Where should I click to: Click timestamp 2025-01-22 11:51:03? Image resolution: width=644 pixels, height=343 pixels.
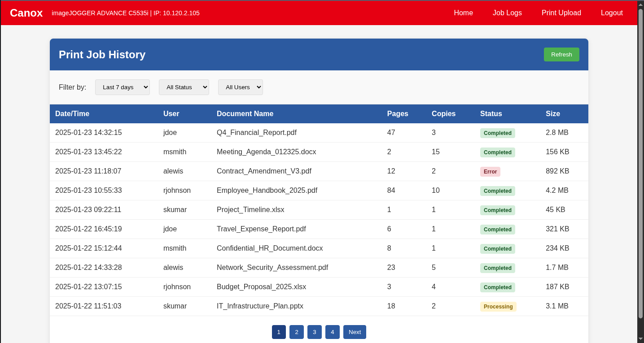[x=88, y=306]
